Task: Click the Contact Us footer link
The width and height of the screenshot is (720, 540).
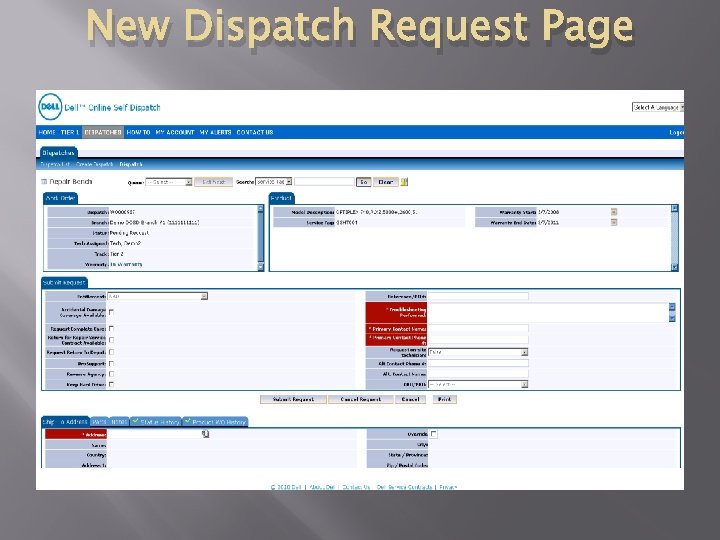Action: [x=356, y=487]
